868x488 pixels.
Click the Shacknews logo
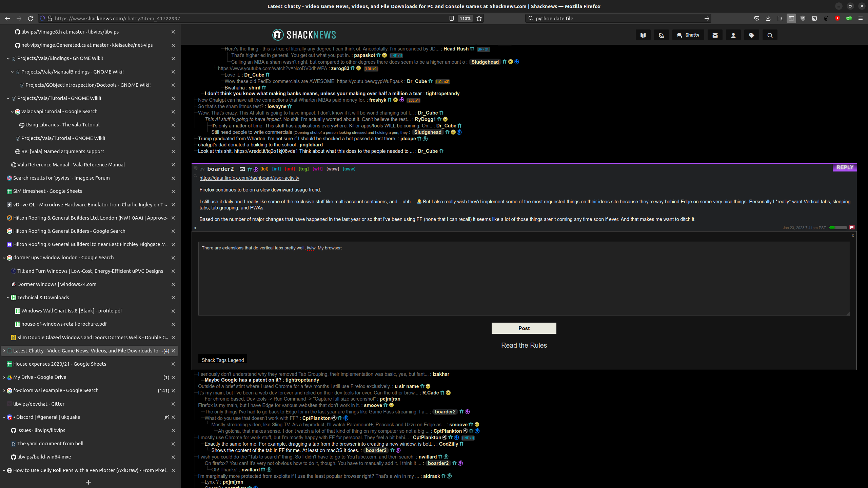304,35
